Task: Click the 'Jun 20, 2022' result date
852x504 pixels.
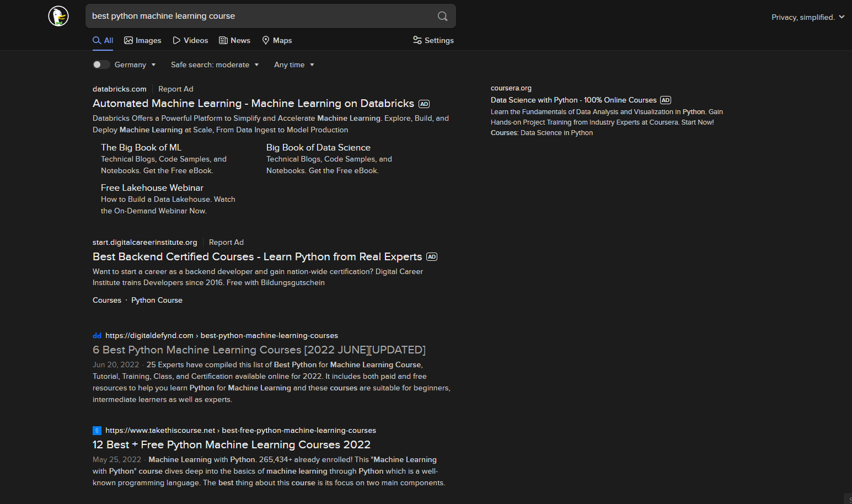Action: coord(116,364)
